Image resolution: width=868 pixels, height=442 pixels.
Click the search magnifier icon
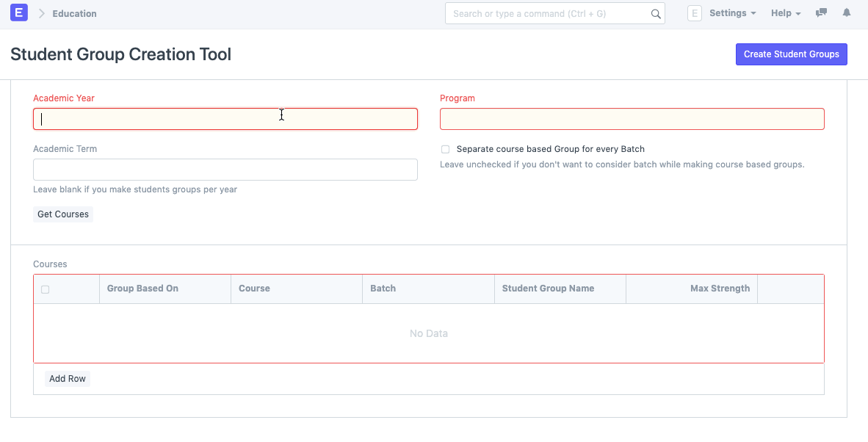[x=656, y=13]
